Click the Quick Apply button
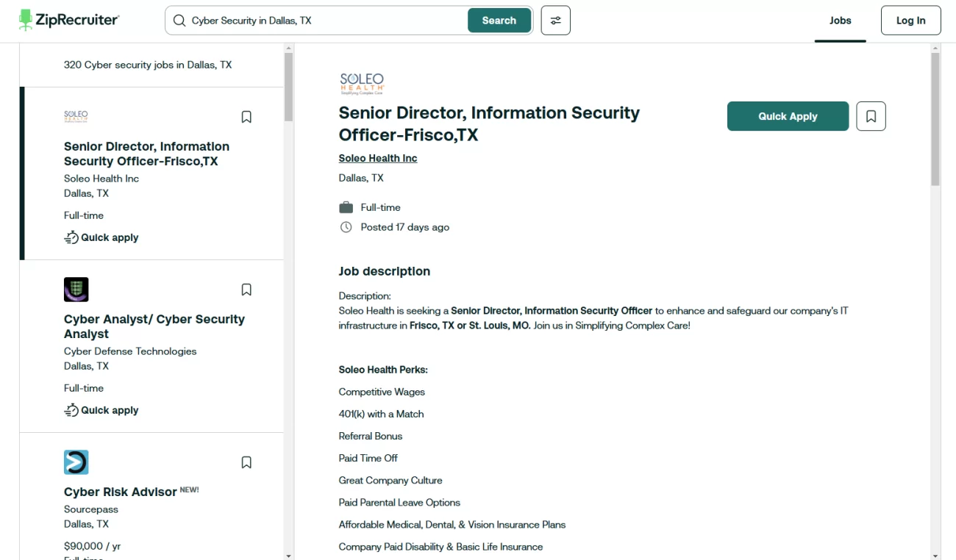 788,116
